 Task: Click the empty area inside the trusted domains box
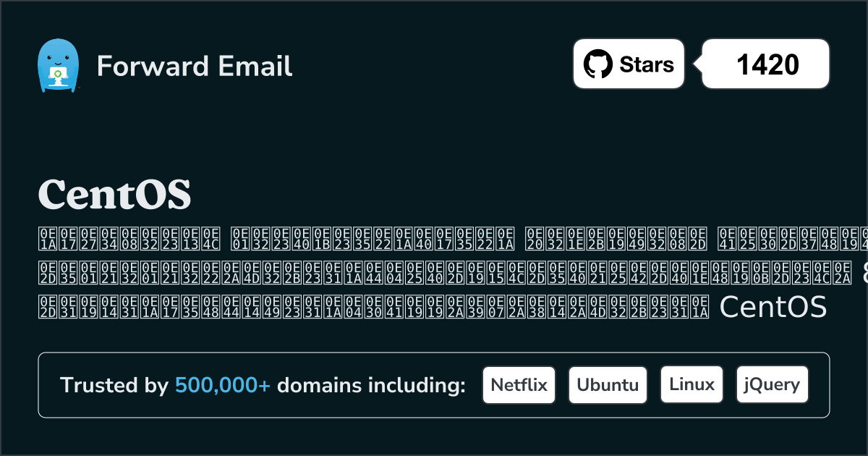[819, 405]
